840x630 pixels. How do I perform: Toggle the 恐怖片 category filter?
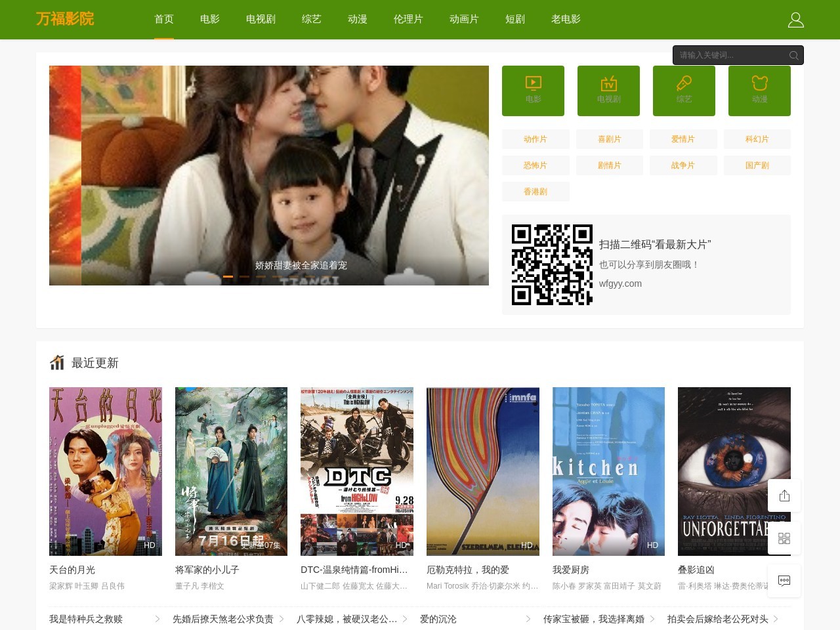pos(535,165)
